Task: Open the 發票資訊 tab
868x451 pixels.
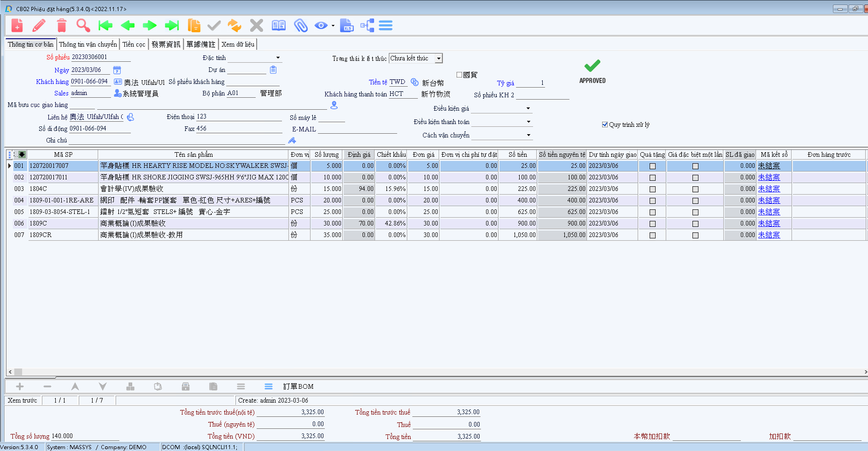Action: point(166,44)
